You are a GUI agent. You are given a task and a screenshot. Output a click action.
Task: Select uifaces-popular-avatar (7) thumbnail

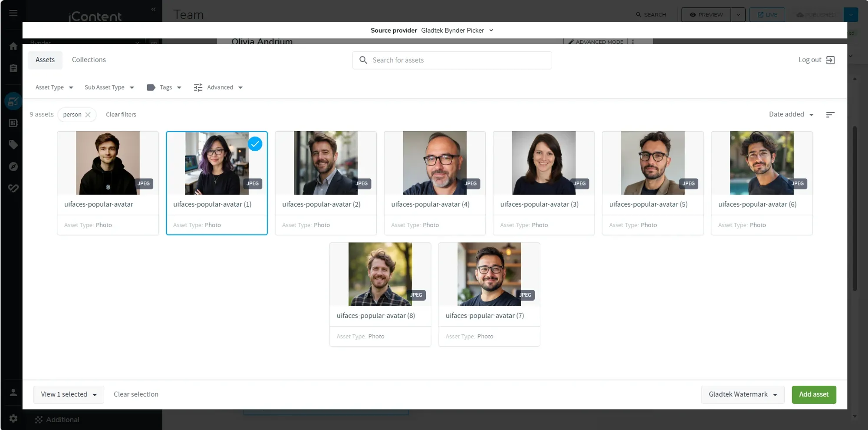pos(489,274)
